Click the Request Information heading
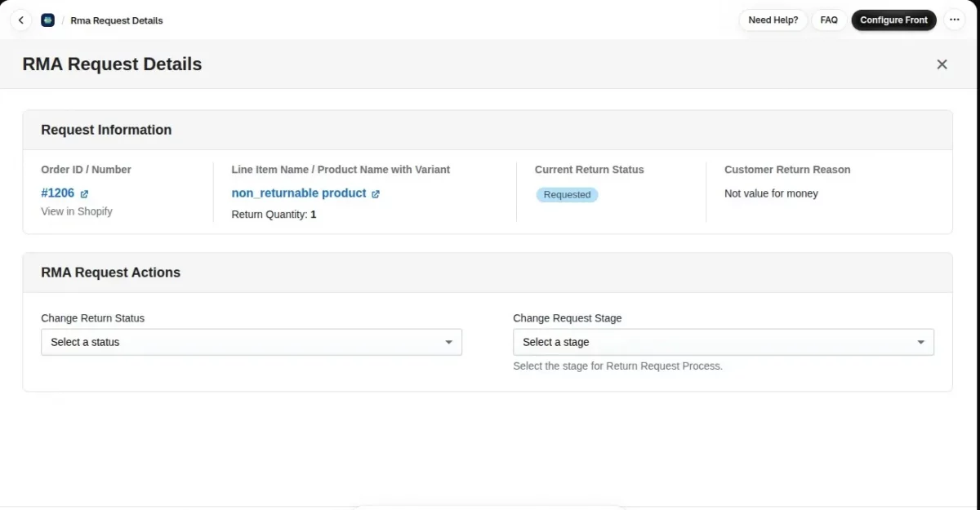This screenshot has height=510, width=980. click(x=106, y=130)
